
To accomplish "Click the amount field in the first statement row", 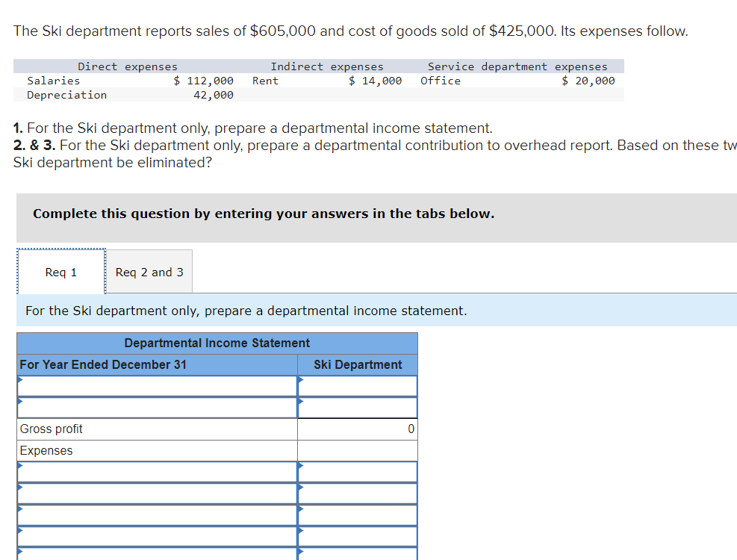I will [x=357, y=385].
